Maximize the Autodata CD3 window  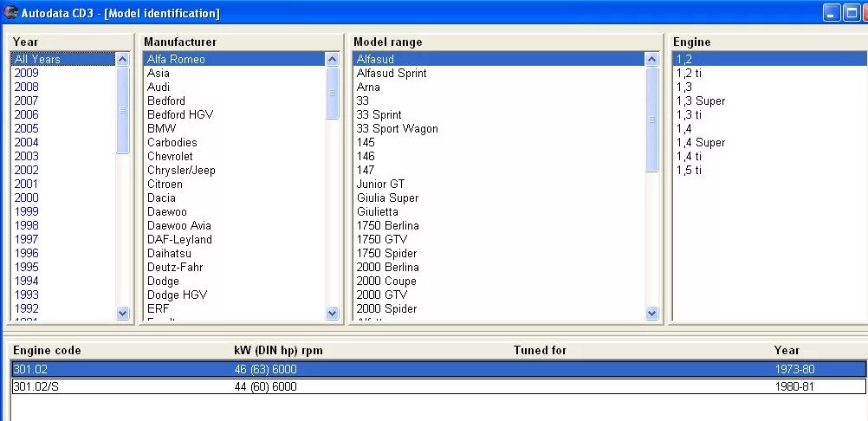(x=851, y=13)
